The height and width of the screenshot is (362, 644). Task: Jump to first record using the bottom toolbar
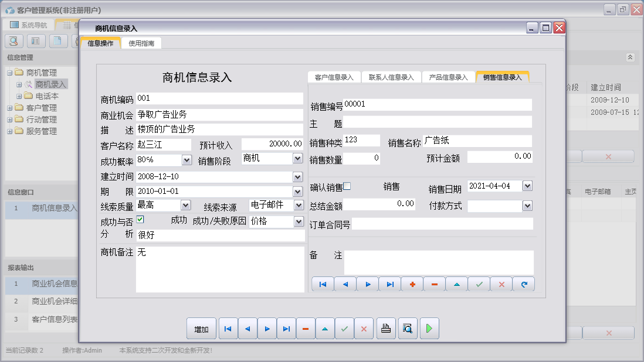tap(228, 329)
